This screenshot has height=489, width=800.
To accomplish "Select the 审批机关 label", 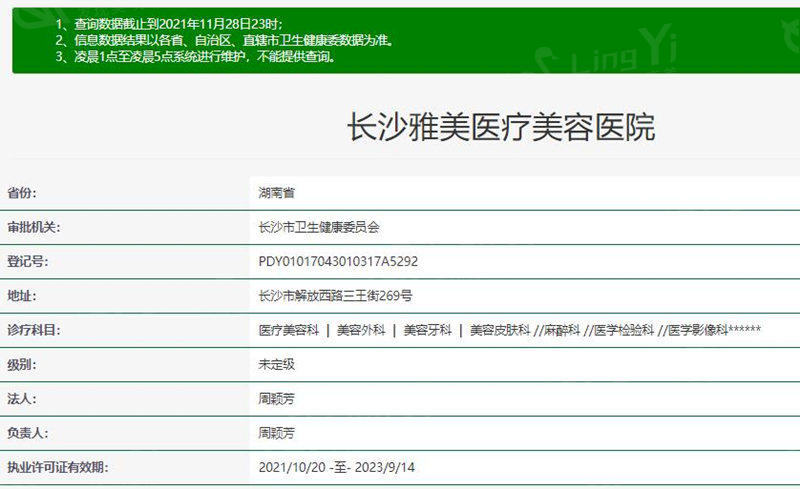I will [34, 227].
